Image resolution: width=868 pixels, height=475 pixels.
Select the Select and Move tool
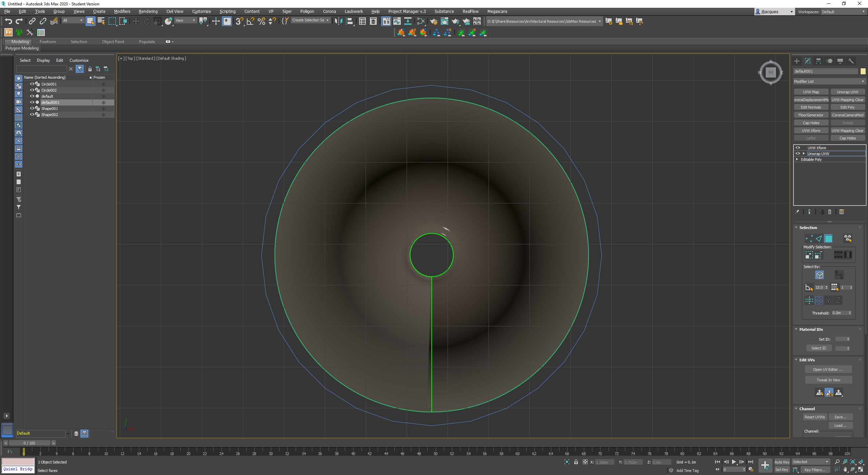pyautogui.click(x=136, y=21)
